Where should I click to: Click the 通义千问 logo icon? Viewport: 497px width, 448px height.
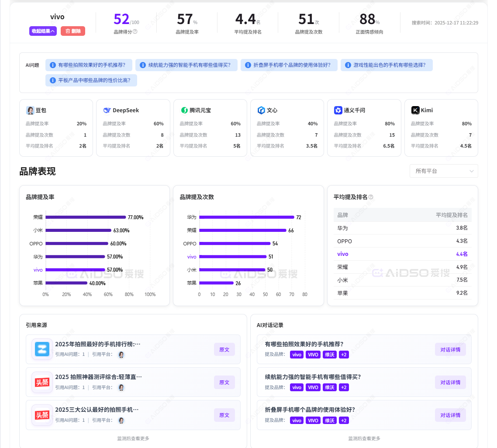(338, 110)
